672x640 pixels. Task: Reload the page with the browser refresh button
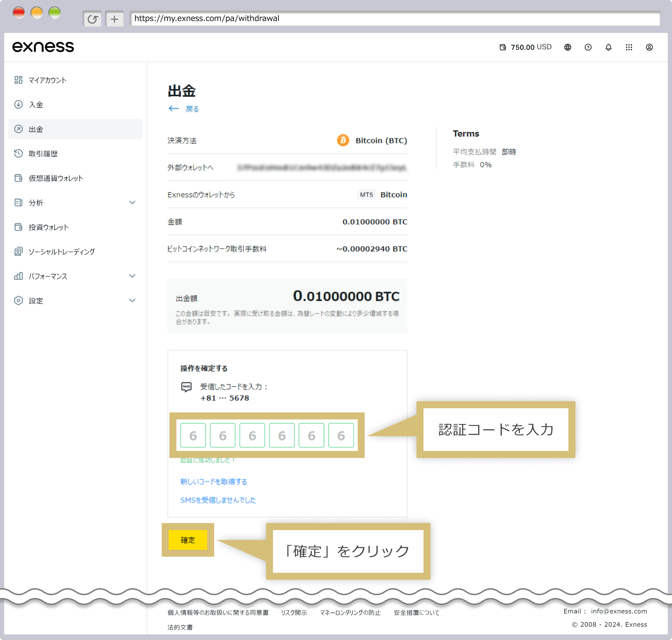[92, 19]
